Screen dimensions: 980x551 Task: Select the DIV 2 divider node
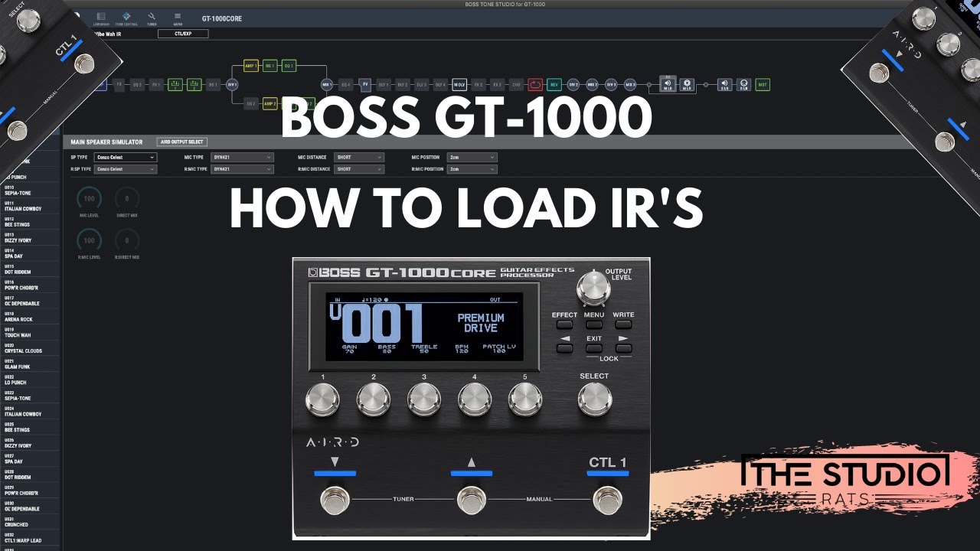[573, 84]
